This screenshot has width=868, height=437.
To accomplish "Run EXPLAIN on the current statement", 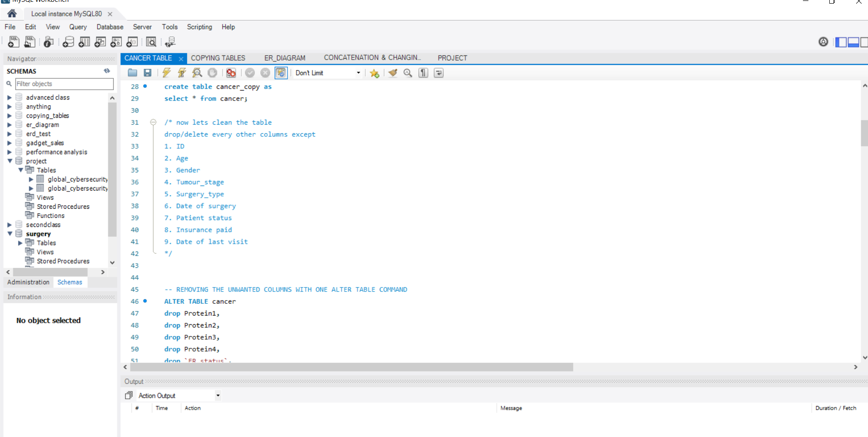I will (197, 73).
